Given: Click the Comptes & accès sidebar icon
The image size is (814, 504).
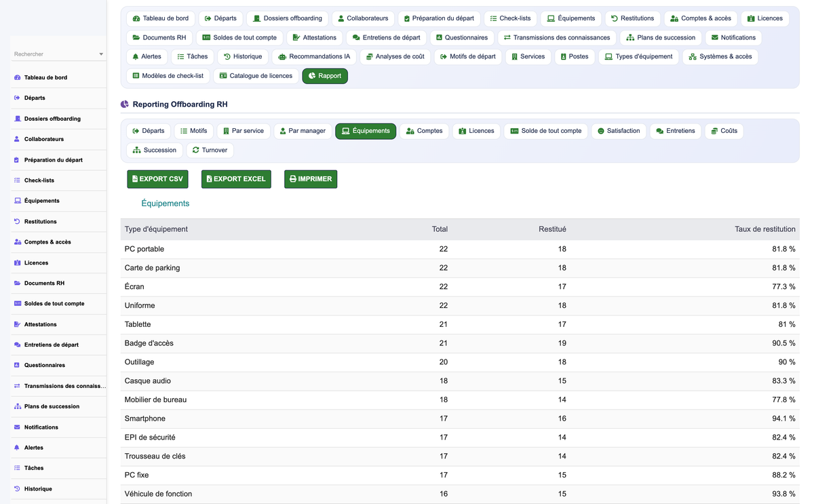Looking at the screenshot, I should point(17,242).
